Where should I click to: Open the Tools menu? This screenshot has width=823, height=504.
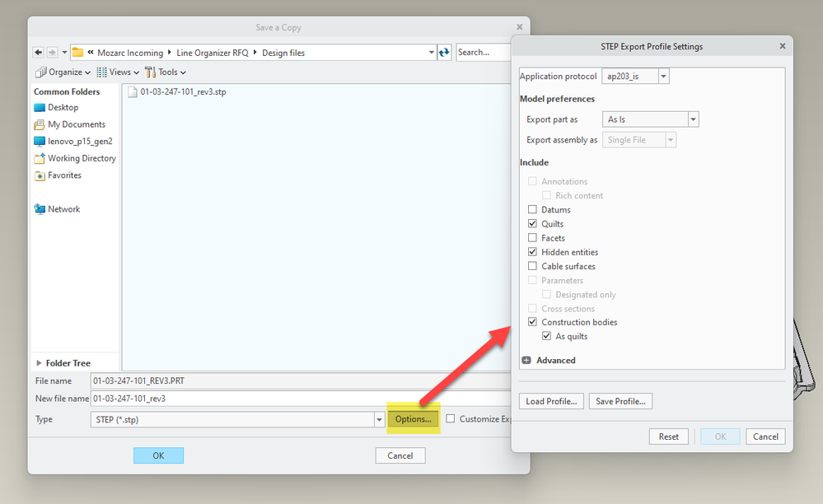tap(166, 72)
